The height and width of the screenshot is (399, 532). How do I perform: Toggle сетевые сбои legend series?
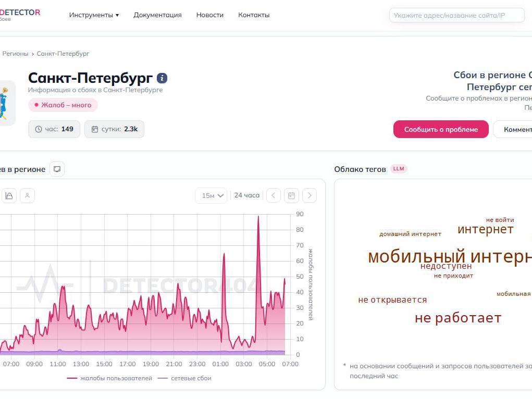point(184,378)
